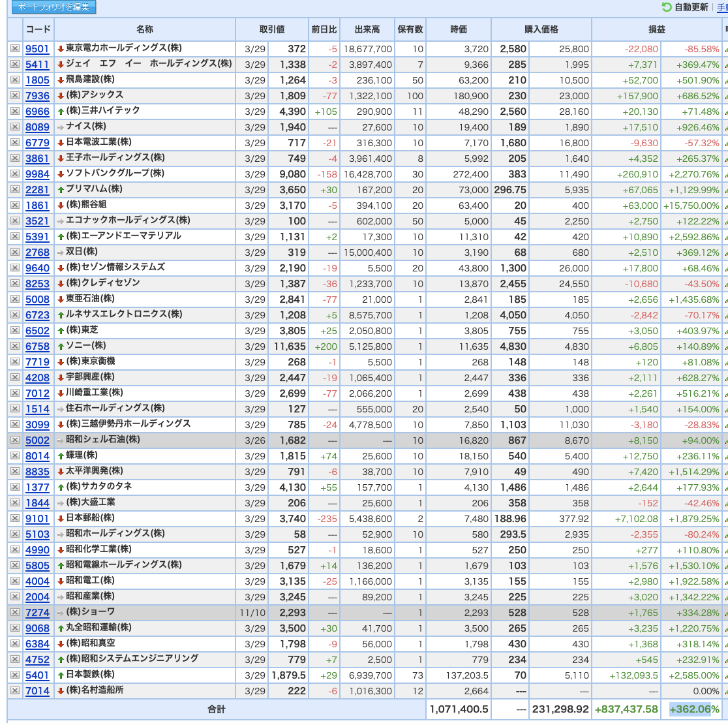
Task: Click stock code 9068 link
Action: click(37, 629)
